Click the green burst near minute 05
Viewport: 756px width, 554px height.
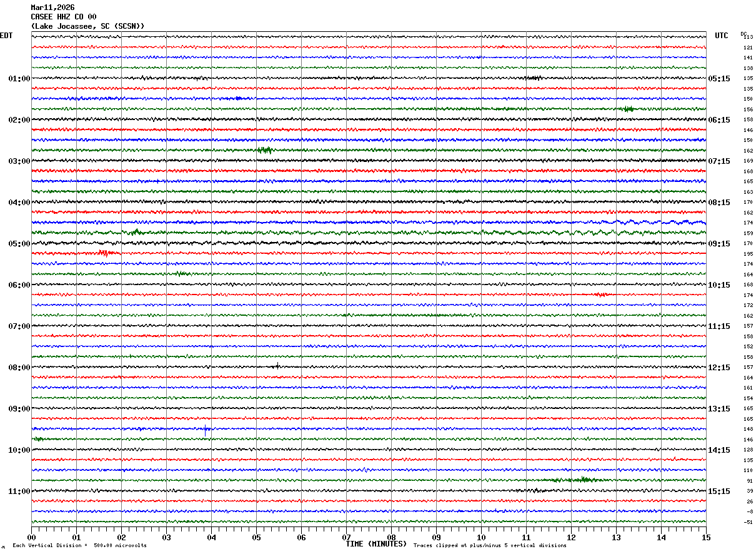265,150
